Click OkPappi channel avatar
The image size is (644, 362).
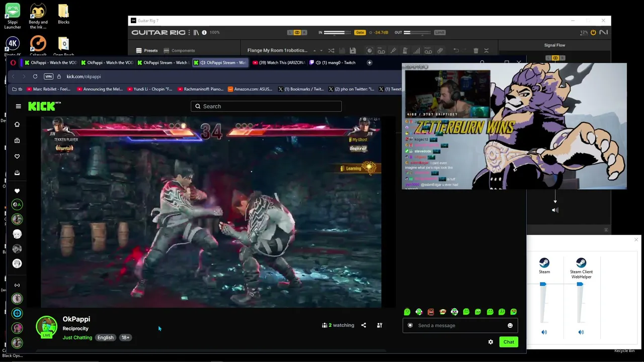click(46, 326)
